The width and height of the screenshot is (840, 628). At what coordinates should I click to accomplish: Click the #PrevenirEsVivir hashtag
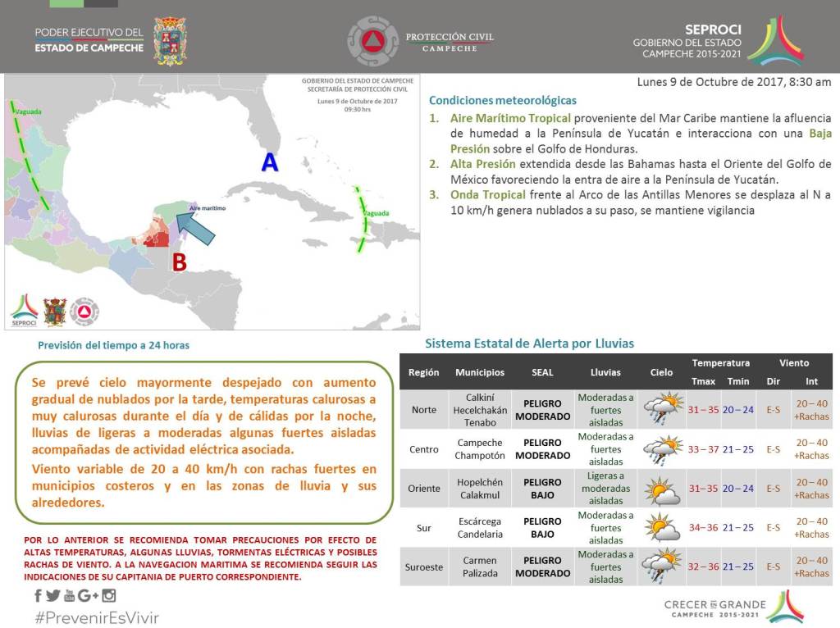point(97,617)
